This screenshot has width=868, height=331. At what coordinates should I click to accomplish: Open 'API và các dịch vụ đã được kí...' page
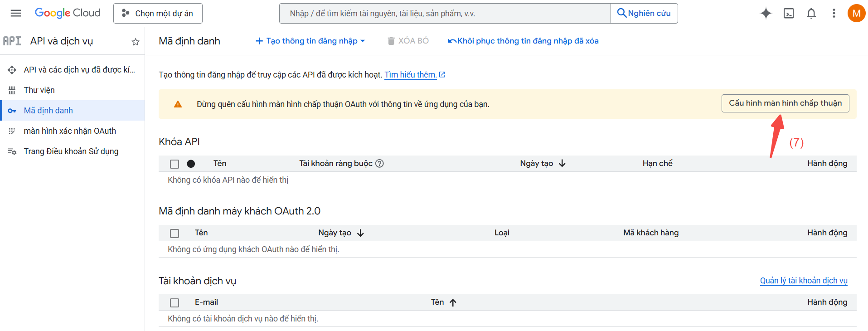tap(73, 69)
